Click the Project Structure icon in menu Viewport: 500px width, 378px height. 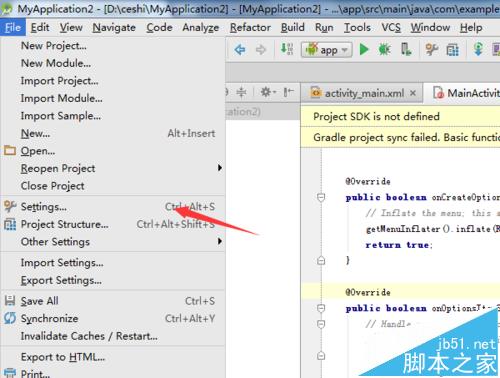pyautogui.click(x=10, y=224)
